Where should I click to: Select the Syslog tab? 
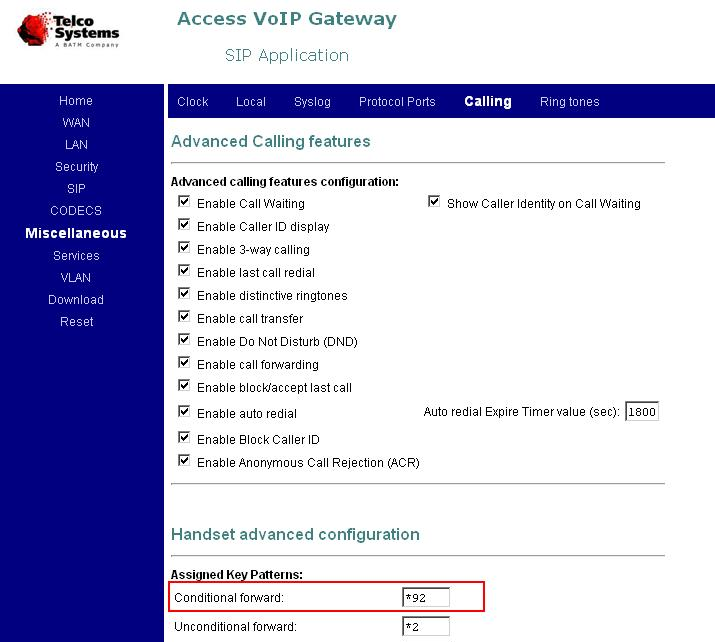tap(312, 102)
